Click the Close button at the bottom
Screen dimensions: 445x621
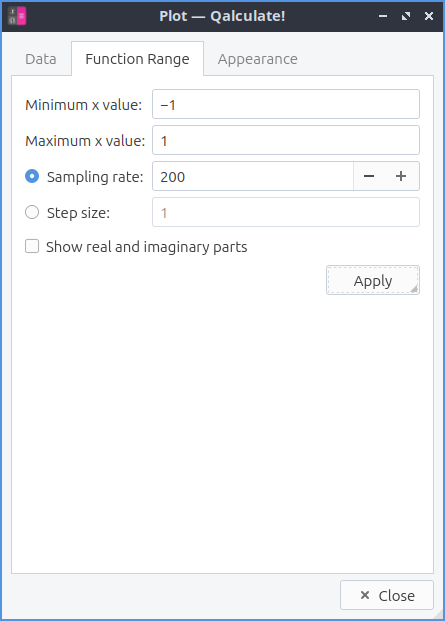[387, 595]
